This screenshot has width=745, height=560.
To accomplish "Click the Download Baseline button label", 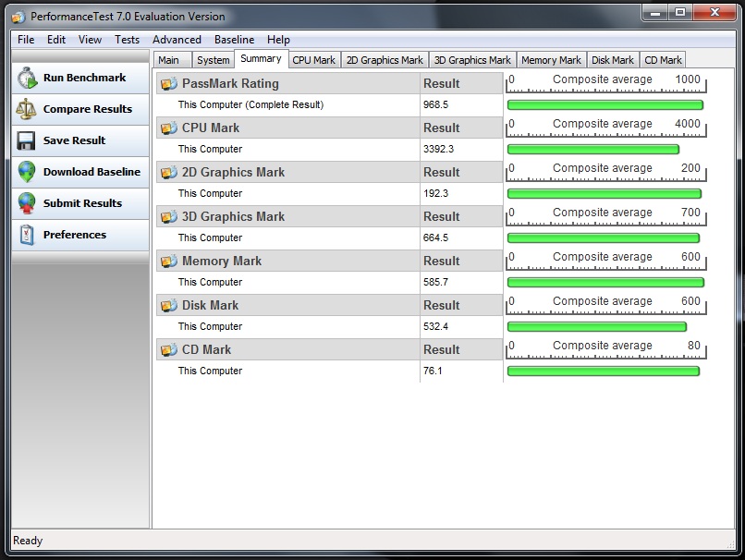I will point(92,172).
